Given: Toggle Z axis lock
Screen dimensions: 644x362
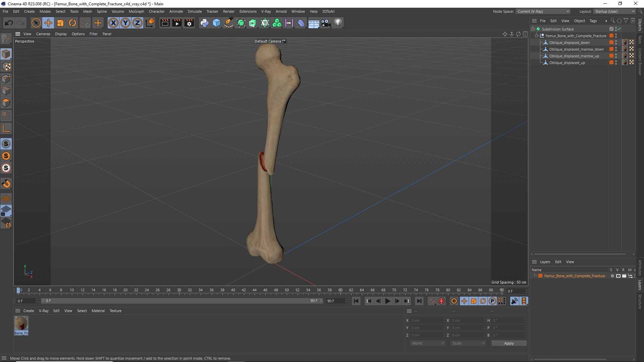Looking at the screenshot, I should pyautogui.click(x=138, y=23).
